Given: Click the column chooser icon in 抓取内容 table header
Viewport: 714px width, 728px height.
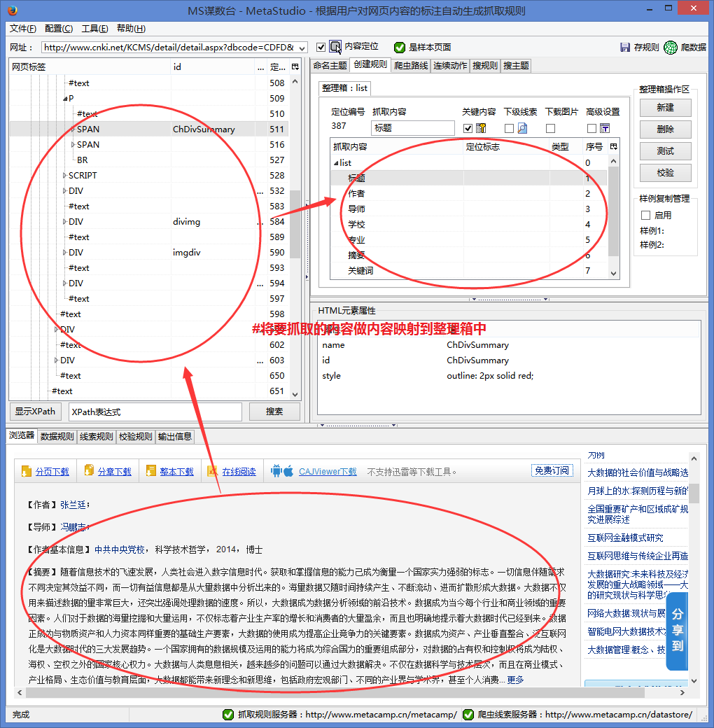Looking at the screenshot, I should 614,147.
